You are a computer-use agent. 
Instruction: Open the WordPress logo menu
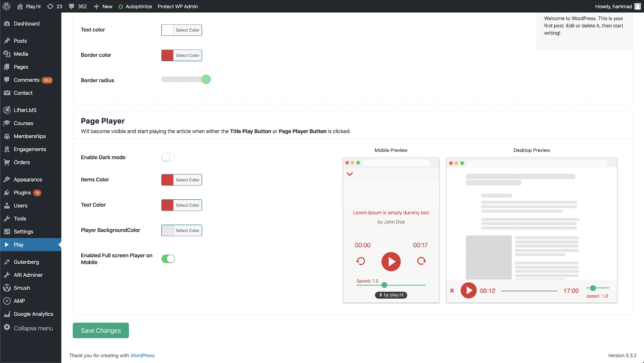7,6
